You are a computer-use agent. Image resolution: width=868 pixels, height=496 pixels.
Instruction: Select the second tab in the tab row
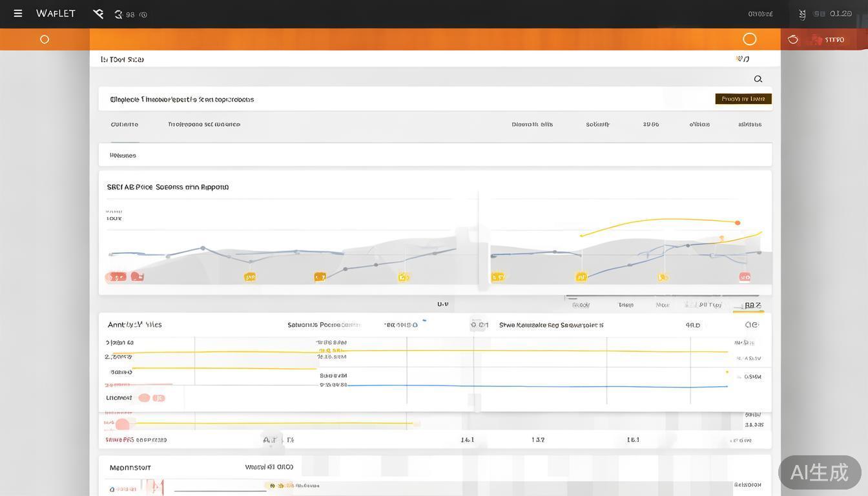203,125
